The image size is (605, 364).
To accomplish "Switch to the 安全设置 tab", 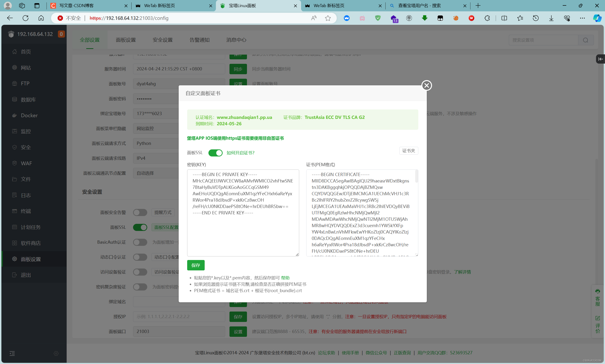I will (162, 40).
